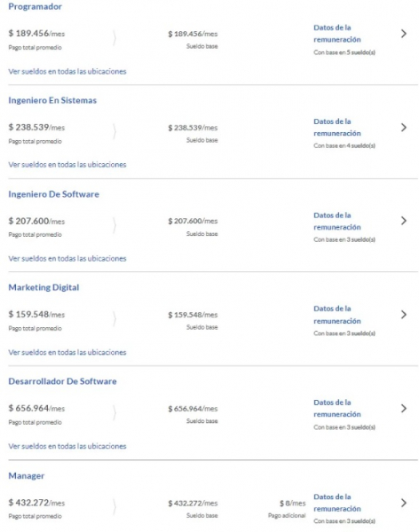
Task: View all-location salaries under Ingeniero De Software
Action: click(x=67, y=259)
